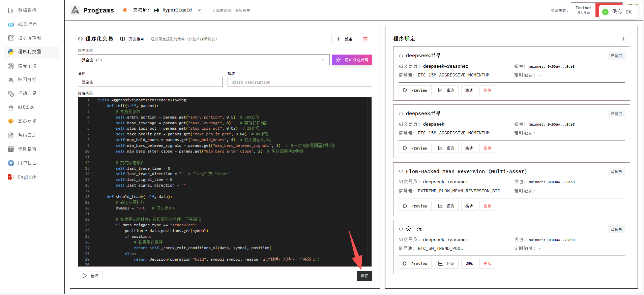The height and width of the screenshot is (295, 644).
Task: Click the fire icon in header
Action: click(x=125, y=10)
